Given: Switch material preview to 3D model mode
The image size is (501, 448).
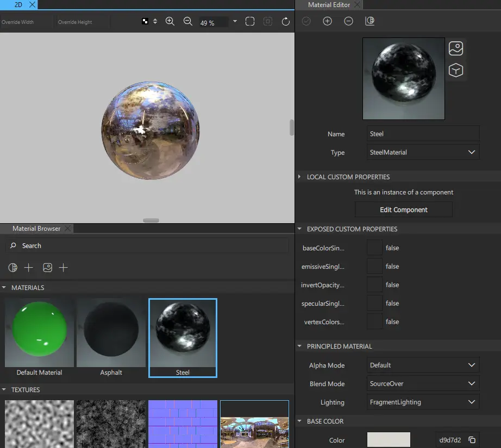Looking at the screenshot, I should [x=455, y=70].
